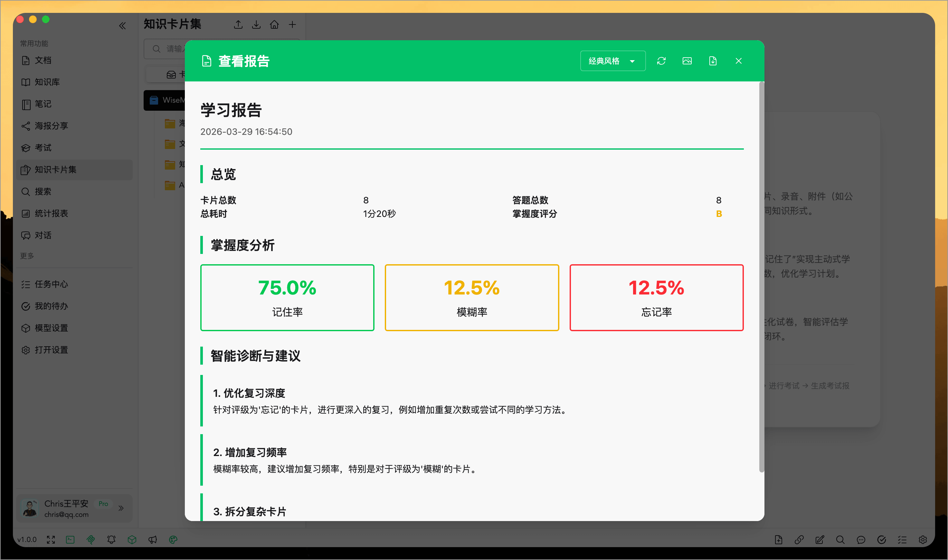Add a new card set with the plus button
This screenshot has width=948, height=560.
pos(293,24)
